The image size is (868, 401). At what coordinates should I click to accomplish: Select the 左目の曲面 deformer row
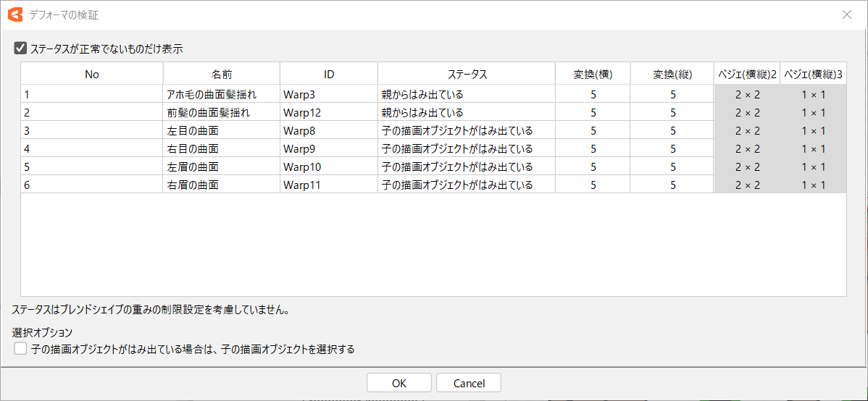[x=192, y=130]
